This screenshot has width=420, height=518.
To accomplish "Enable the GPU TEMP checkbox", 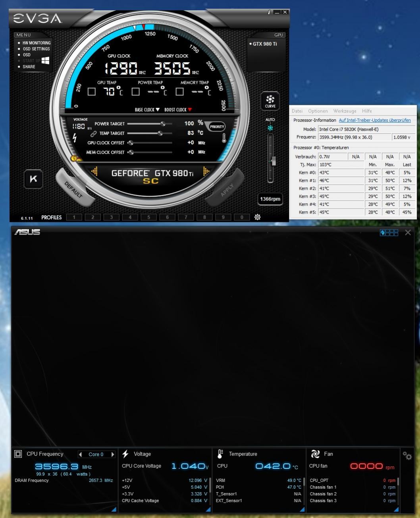I will tap(92, 92).
